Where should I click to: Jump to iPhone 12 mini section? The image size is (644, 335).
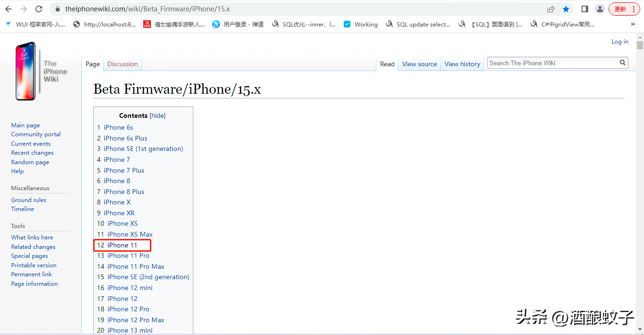click(x=125, y=288)
